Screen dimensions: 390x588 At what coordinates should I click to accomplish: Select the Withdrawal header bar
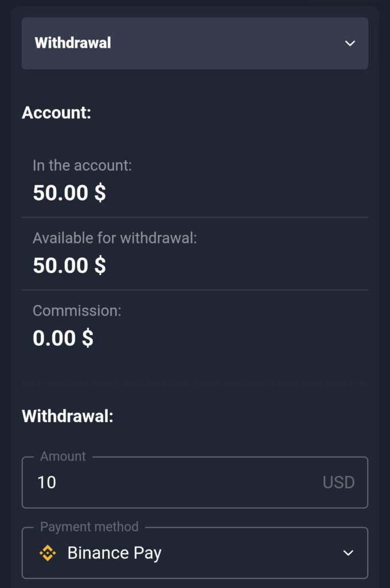pyautogui.click(x=195, y=44)
